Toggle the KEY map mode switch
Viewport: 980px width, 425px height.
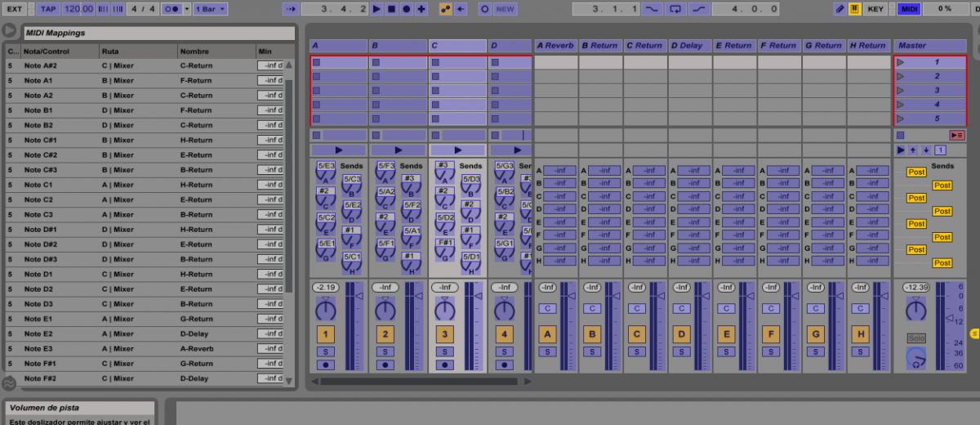click(x=875, y=9)
